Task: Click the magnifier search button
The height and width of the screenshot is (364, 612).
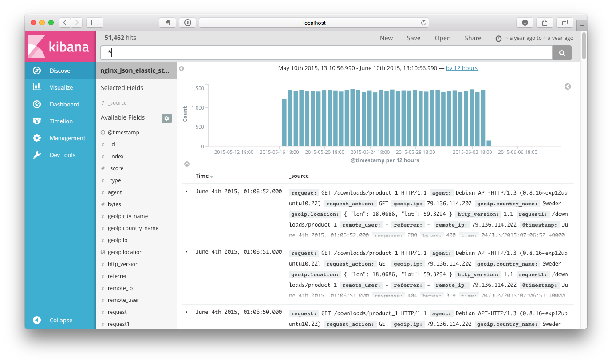Action: [562, 53]
